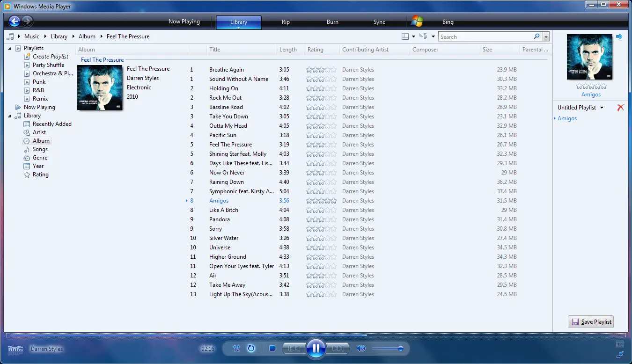The height and width of the screenshot is (364, 632).
Task: Open the Bing tab
Action: 448,22
